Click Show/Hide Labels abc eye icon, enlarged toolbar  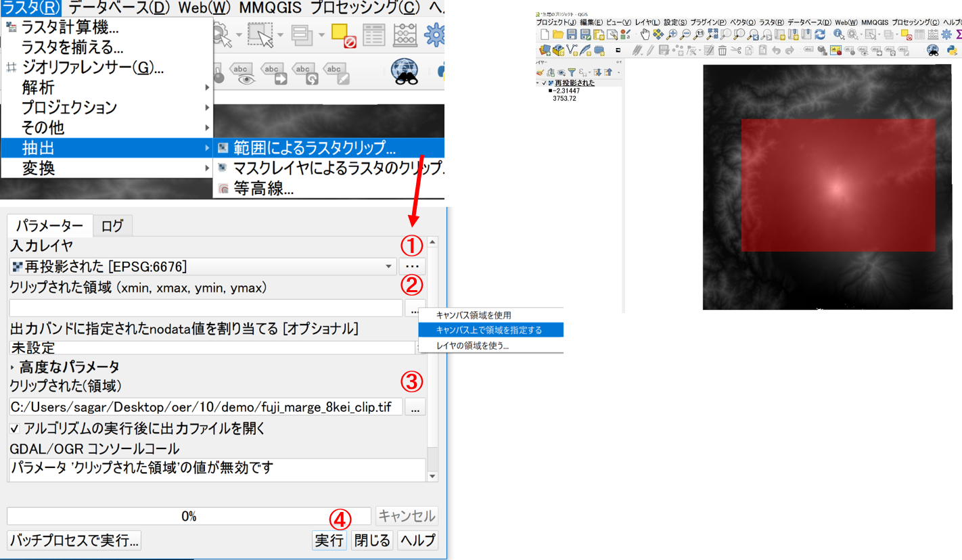(244, 72)
